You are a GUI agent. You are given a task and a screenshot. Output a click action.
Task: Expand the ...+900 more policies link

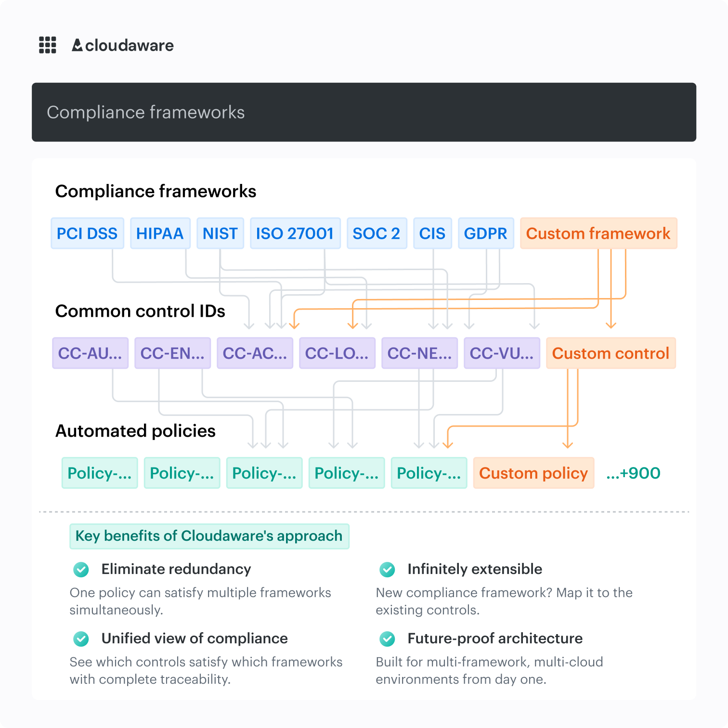pos(633,473)
